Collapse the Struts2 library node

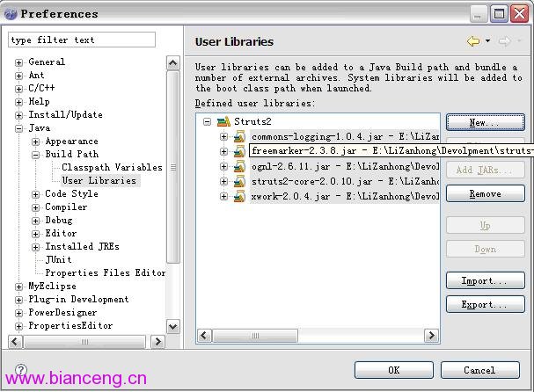click(x=207, y=121)
